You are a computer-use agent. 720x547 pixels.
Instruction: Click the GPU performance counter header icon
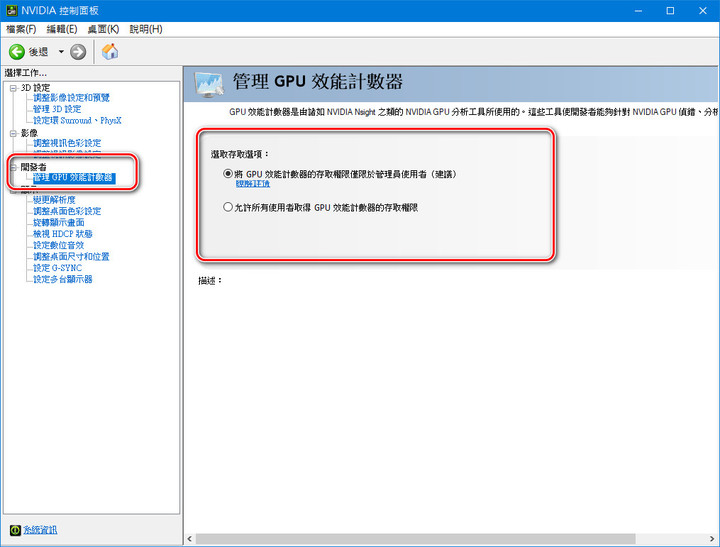209,85
